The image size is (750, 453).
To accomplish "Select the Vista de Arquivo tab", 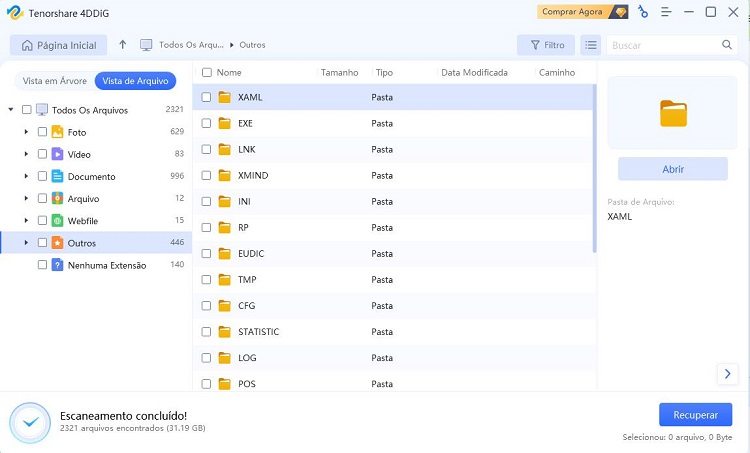I will (x=133, y=81).
